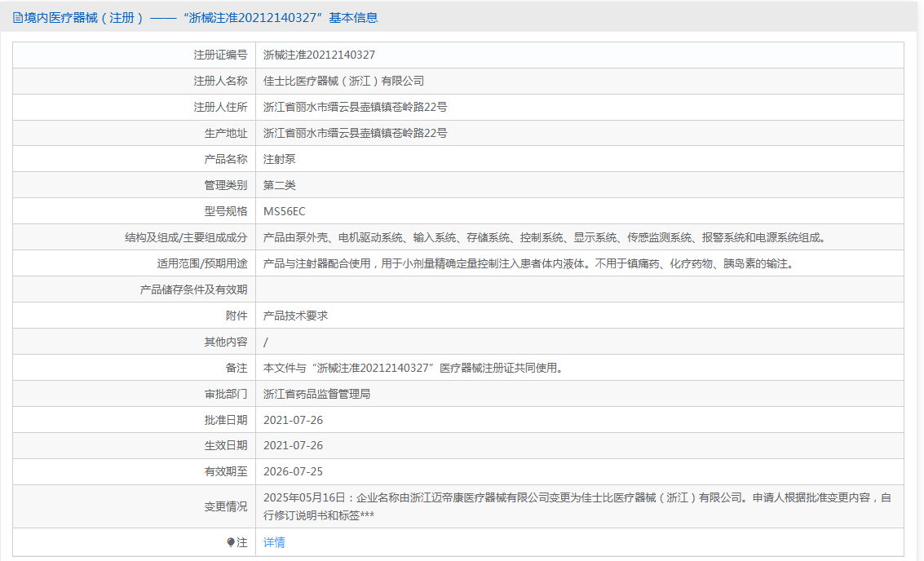Click the 附件 label
The image size is (924, 561).
point(237,316)
